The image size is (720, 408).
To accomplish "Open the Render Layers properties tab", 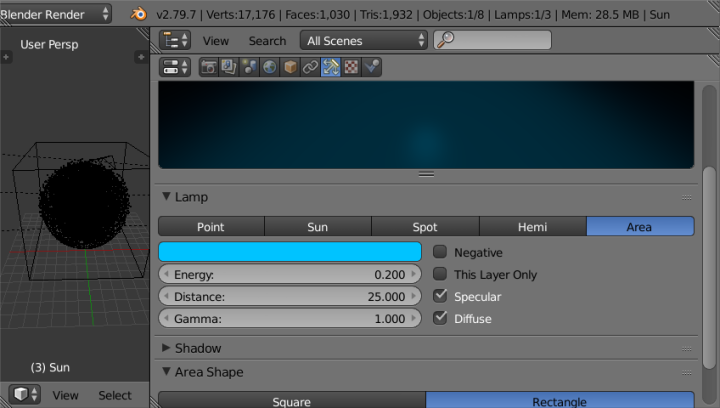I will pyautogui.click(x=228, y=67).
